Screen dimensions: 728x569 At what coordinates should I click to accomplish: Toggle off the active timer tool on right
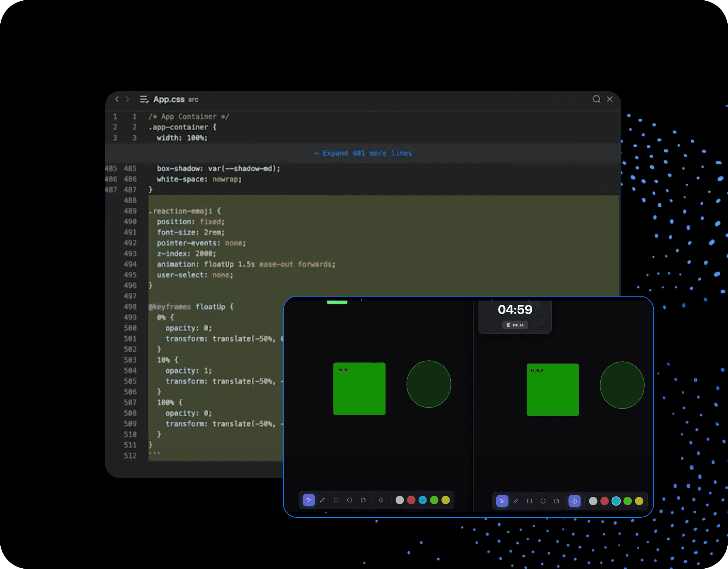tap(574, 501)
